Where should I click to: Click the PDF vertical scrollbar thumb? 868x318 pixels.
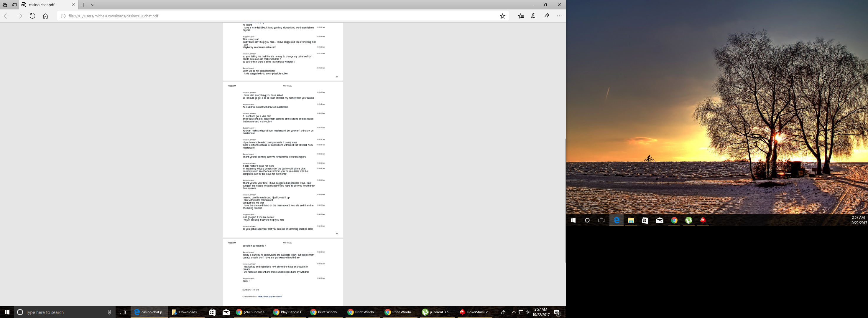tap(565, 200)
